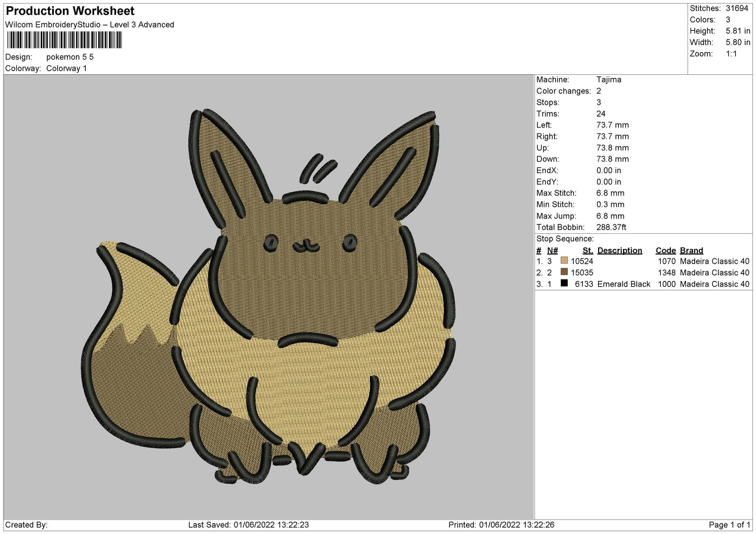
Task: Click the 'Min Stitch:' value 0.3 mm
Action: click(x=611, y=205)
